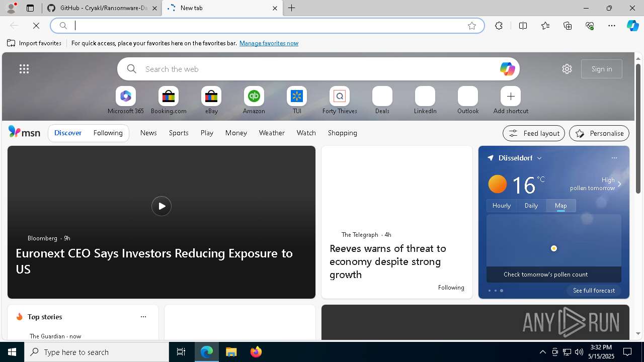Screen dimensions: 644x362
Task: Open the Amazon shortcut
Action: pyautogui.click(x=254, y=101)
